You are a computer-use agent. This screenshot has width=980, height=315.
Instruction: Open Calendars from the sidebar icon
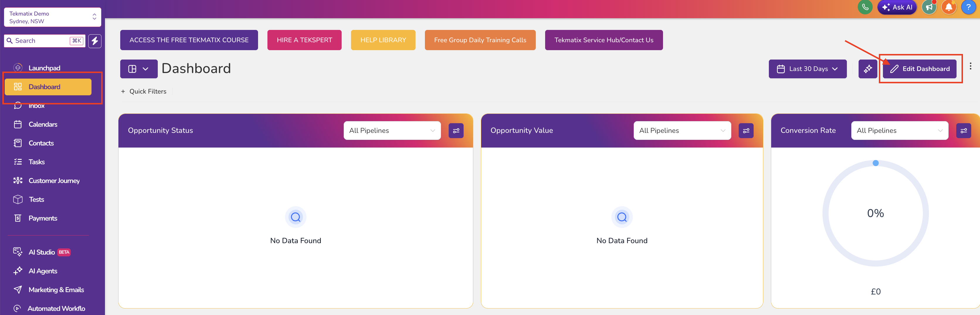click(18, 124)
